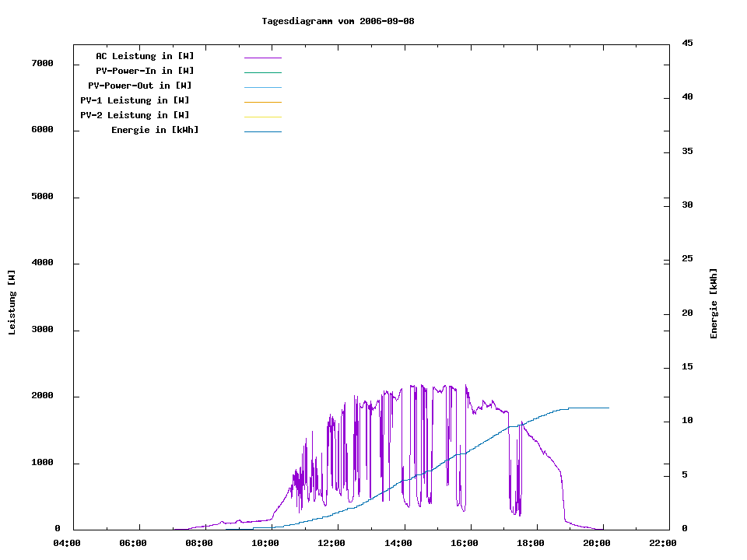Click the PV-Power-In legend label
The width and height of the screenshot is (747, 560).
pyautogui.click(x=145, y=71)
